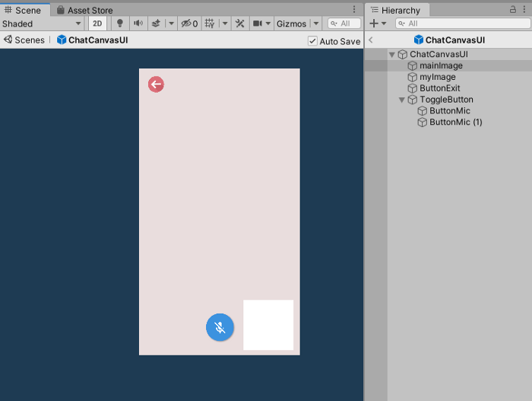Click the Hierarchy back arrow to exit prefab
Screen dimensions: 532x401
371,40
